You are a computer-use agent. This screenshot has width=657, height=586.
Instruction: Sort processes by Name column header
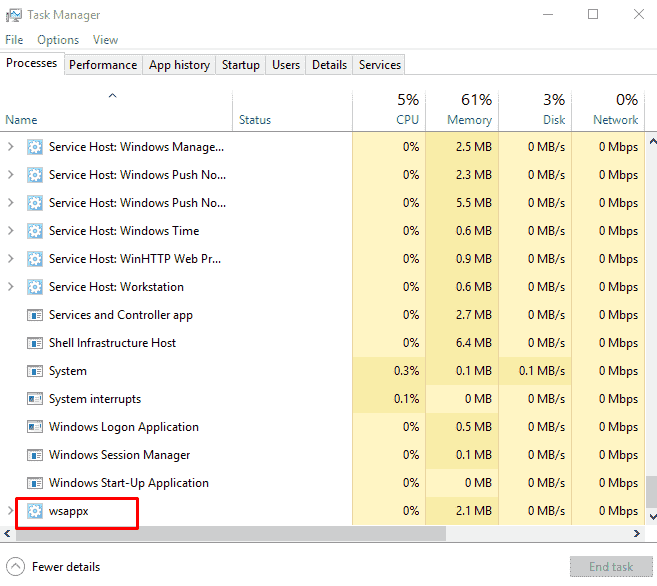click(116, 110)
